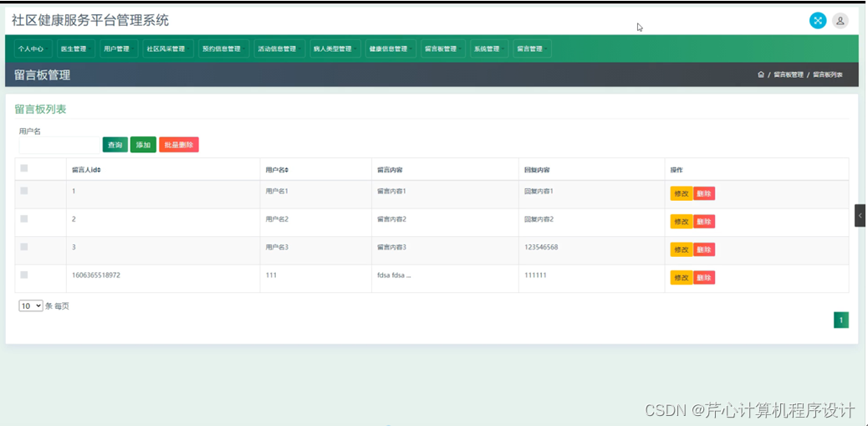The height and width of the screenshot is (426, 868).
Task: Expand the 个人中心 menu
Action: 33,49
